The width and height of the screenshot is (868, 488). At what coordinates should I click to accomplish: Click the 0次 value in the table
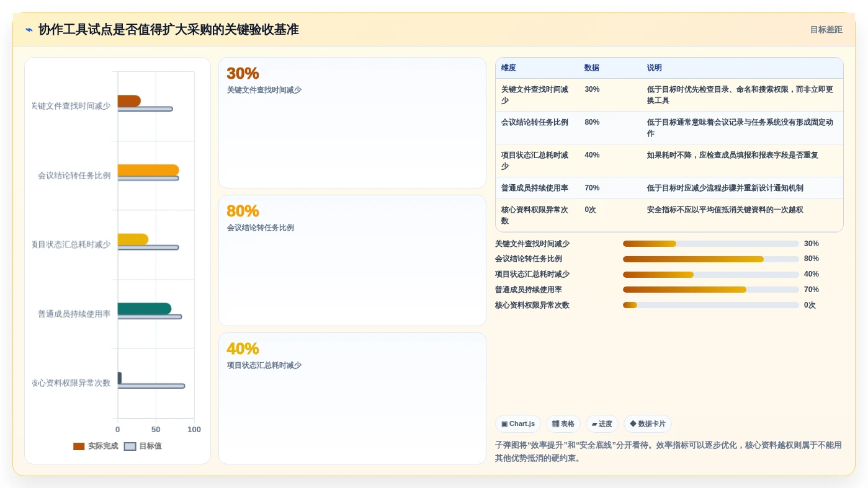[590, 210]
